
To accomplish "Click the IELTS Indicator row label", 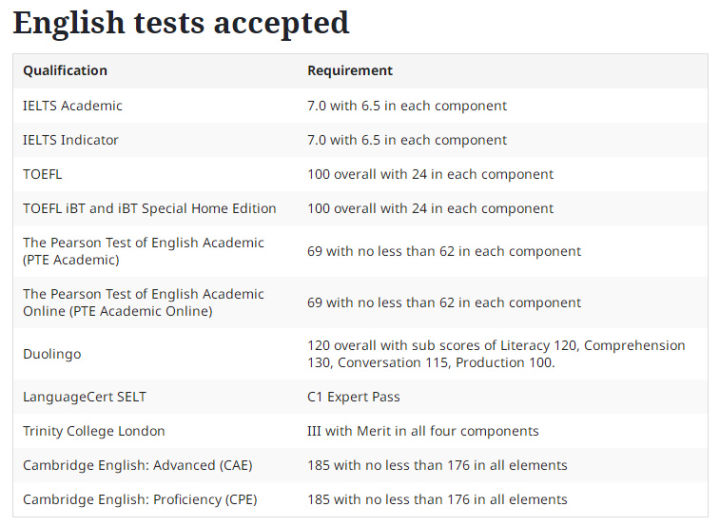I will 71,140.
